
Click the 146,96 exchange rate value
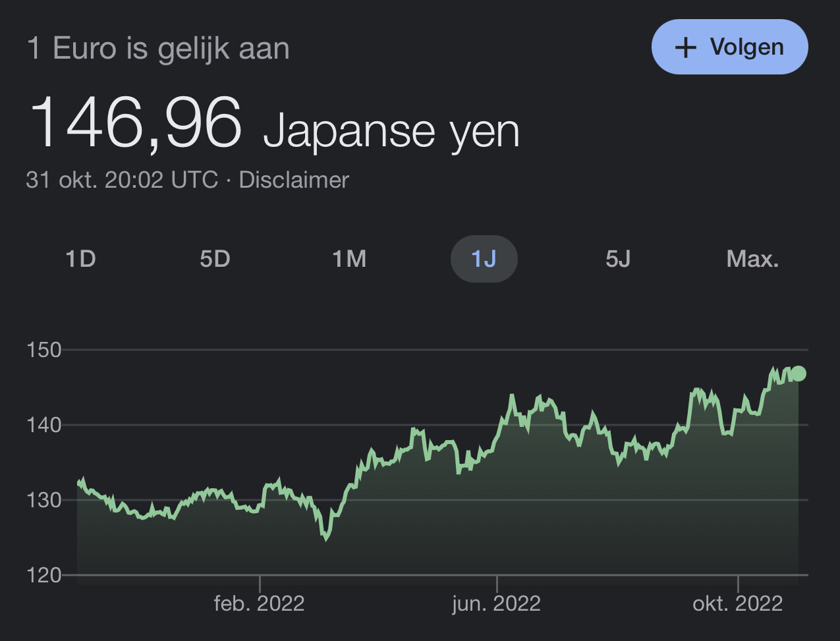tap(135, 123)
